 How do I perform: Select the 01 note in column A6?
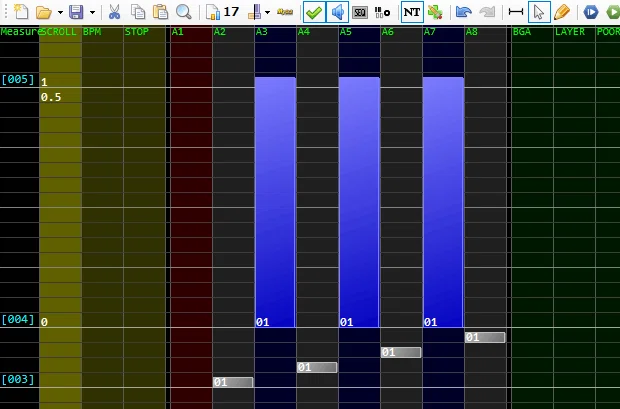[401, 352]
